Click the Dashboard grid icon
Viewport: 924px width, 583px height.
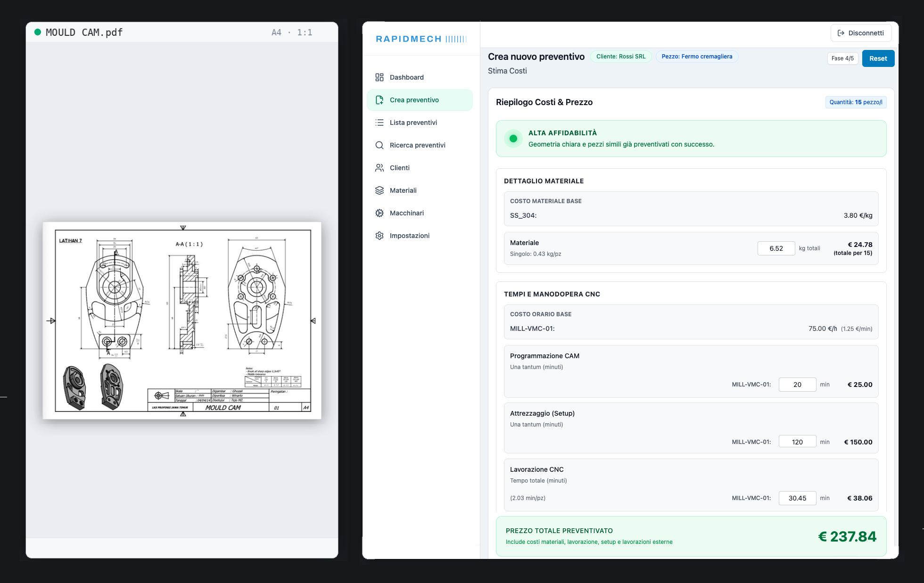click(379, 77)
